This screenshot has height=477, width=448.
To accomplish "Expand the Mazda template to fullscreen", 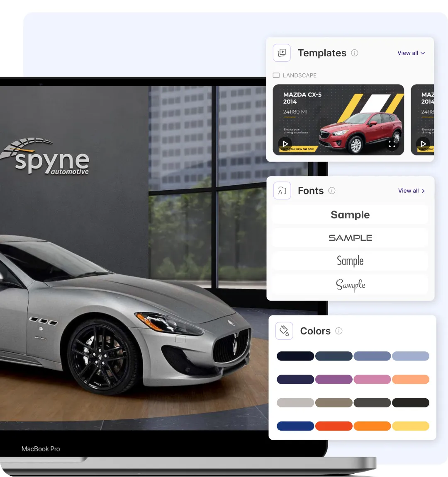I will pyautogui.click(x=392, y=144).
